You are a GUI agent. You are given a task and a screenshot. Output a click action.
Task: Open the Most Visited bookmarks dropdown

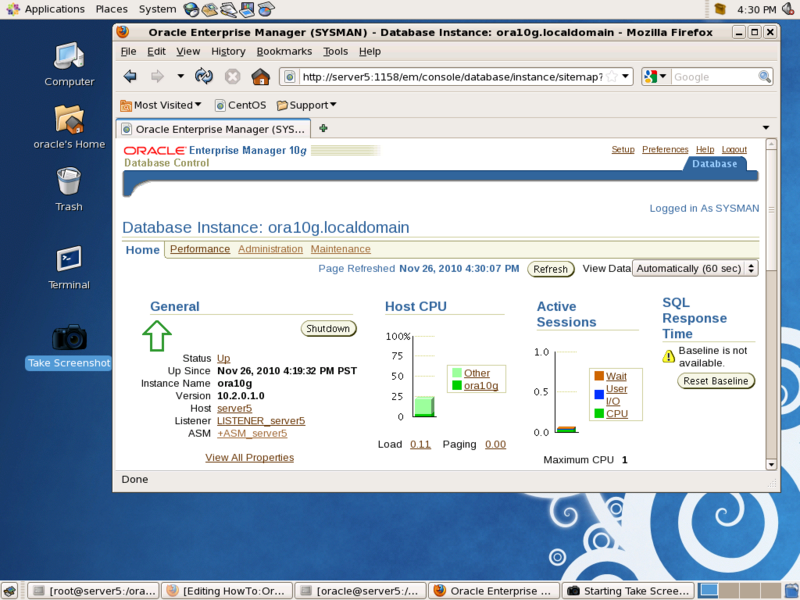click(161, 105)
